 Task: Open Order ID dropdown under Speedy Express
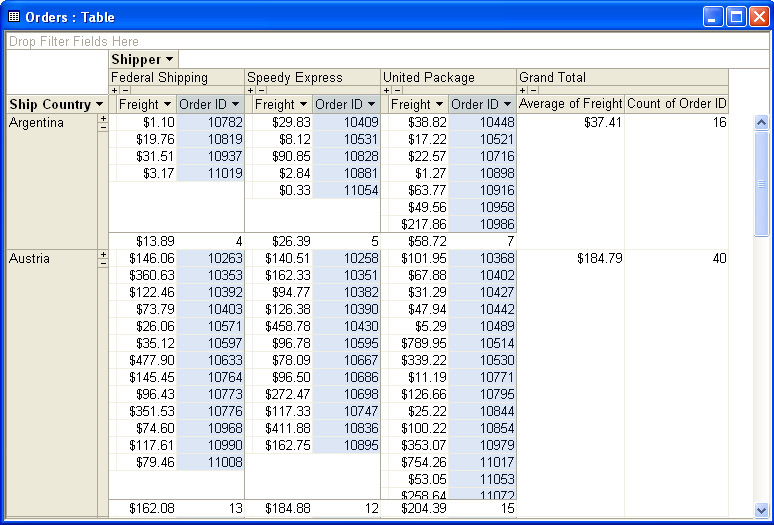(x=371, y=105)
